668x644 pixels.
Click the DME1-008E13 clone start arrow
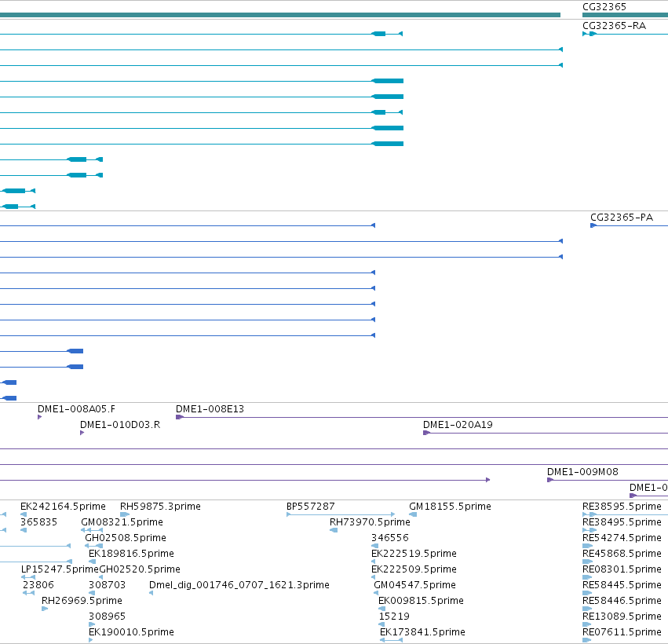point(179,417)
